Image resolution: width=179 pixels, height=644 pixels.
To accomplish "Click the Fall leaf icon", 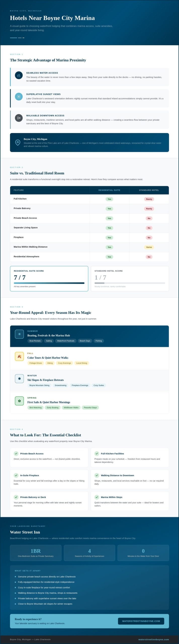I will (x=19, y=356).
